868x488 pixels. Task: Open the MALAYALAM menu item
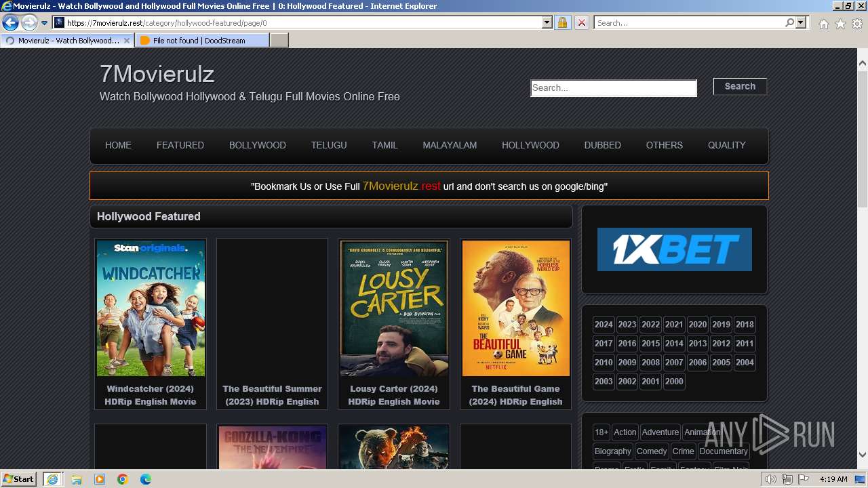pos(450,145)
